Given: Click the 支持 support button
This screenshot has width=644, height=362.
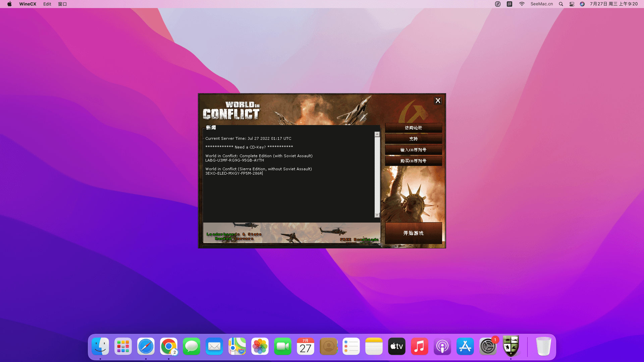Looking at the screenshot, I should (x=413, y=139).
